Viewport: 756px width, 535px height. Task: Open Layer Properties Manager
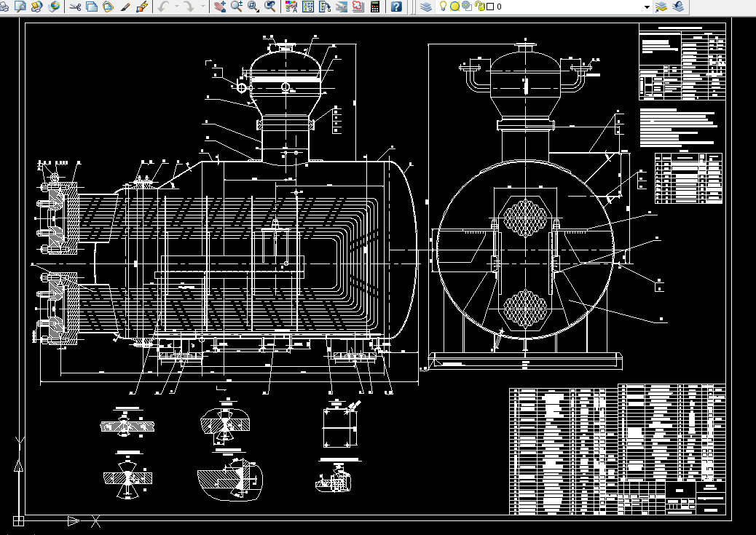point(426,7)
